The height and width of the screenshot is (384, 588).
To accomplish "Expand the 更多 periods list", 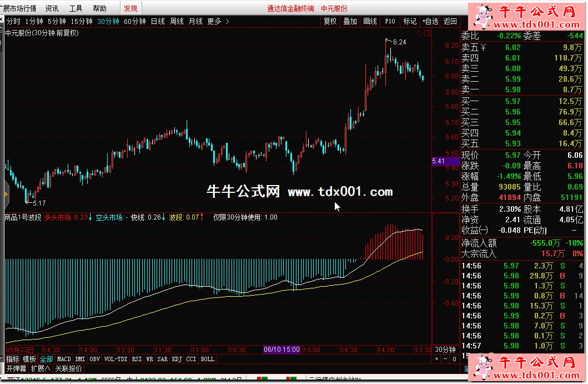I will (x=218, y=22).
